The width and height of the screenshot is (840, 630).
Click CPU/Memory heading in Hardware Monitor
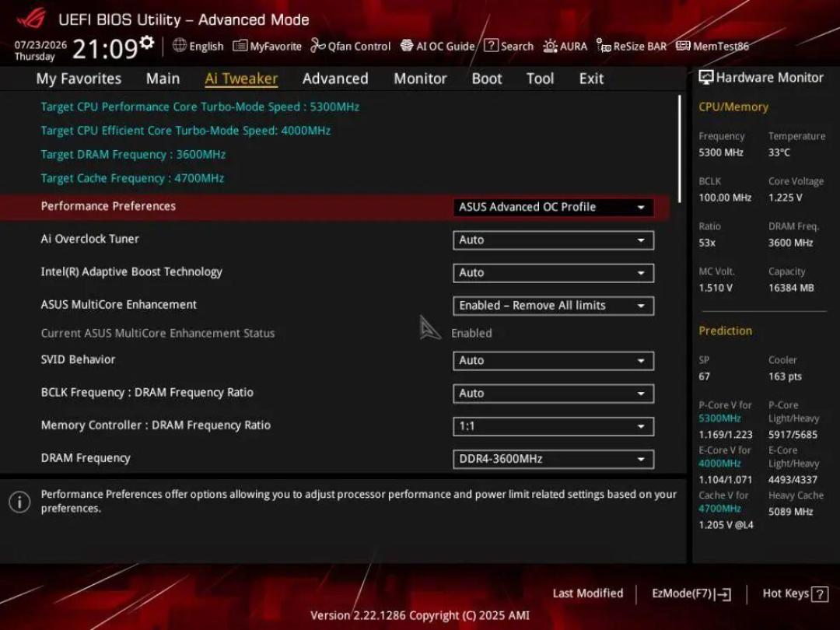(x=733, y=107)
